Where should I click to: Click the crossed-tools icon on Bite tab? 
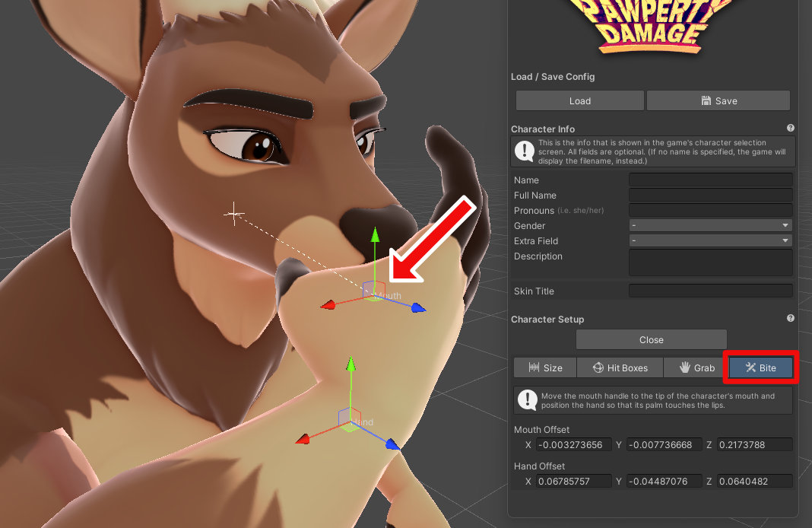click(750, 367)
